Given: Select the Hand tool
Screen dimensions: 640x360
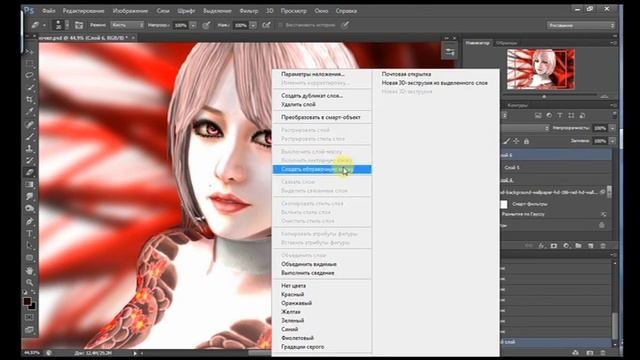Looking at the screenshot, I should pos(29,271).
